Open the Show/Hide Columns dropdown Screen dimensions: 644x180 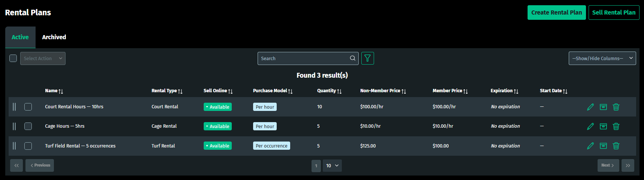[602, 58]
